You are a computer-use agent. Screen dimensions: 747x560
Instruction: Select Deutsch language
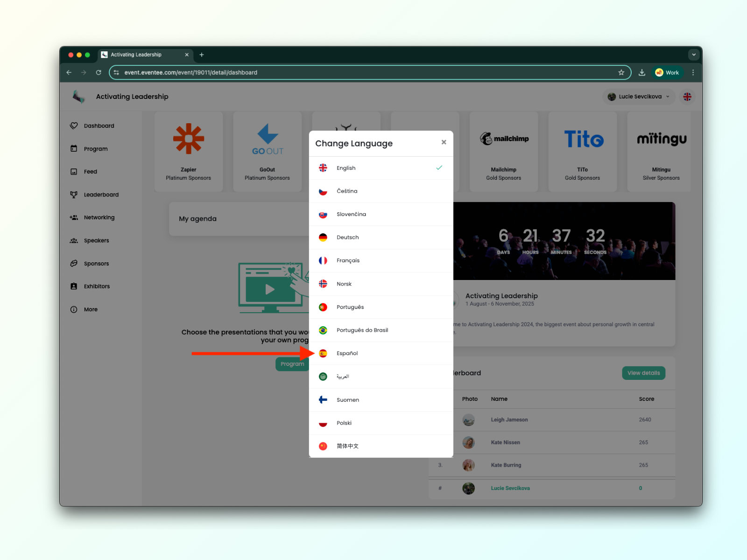coord(381,238)
